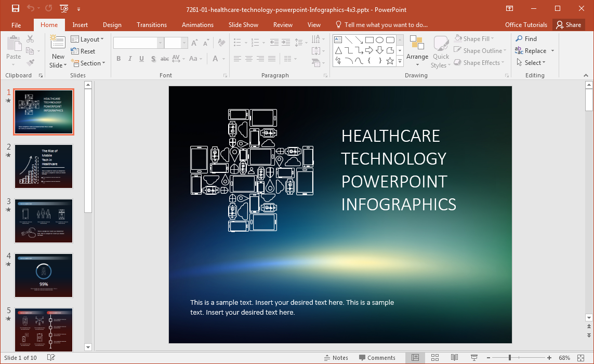Open Quick Styles gallery
Screen dimensions: 594x364
441,52
